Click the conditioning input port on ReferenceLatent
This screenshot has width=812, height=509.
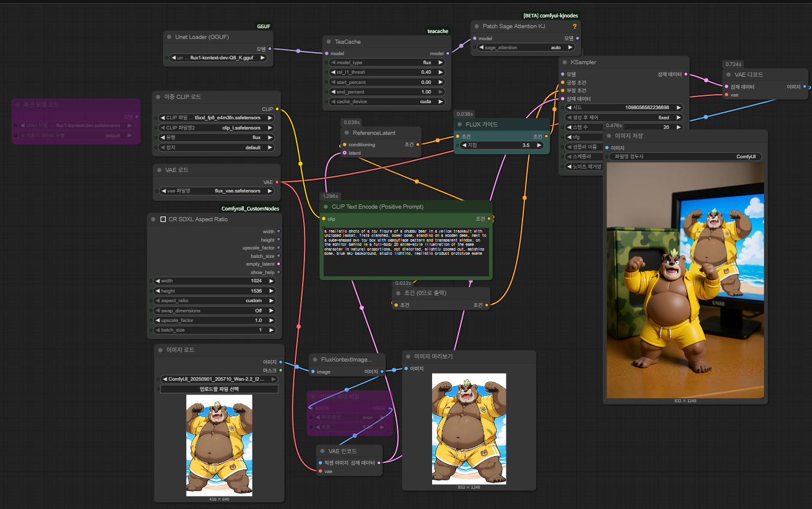coord(344,144)
